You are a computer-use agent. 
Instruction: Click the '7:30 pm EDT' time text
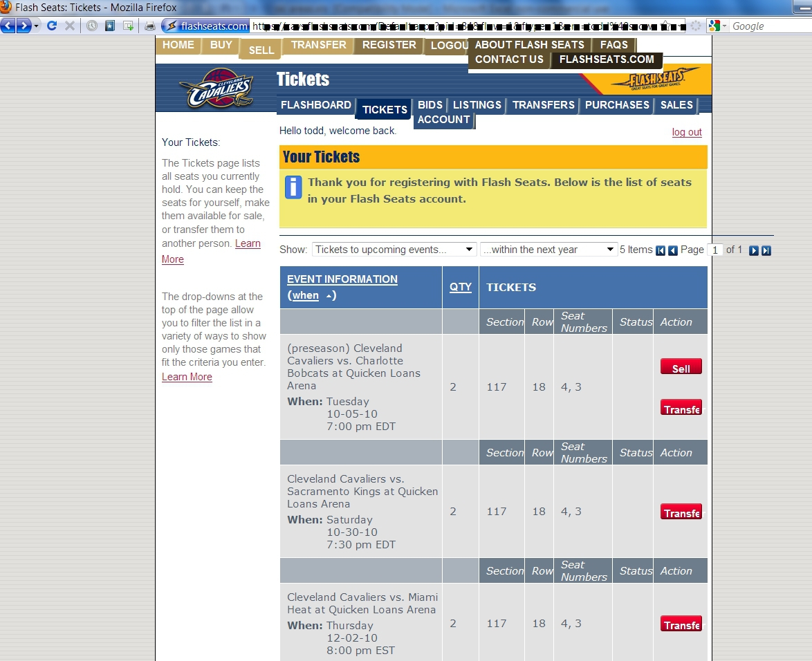pos(361,545)
